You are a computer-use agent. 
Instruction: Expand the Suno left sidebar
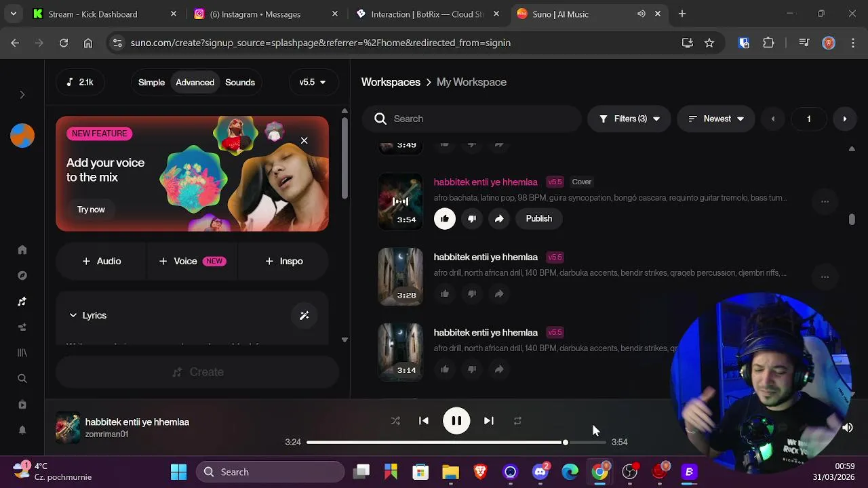22,95
